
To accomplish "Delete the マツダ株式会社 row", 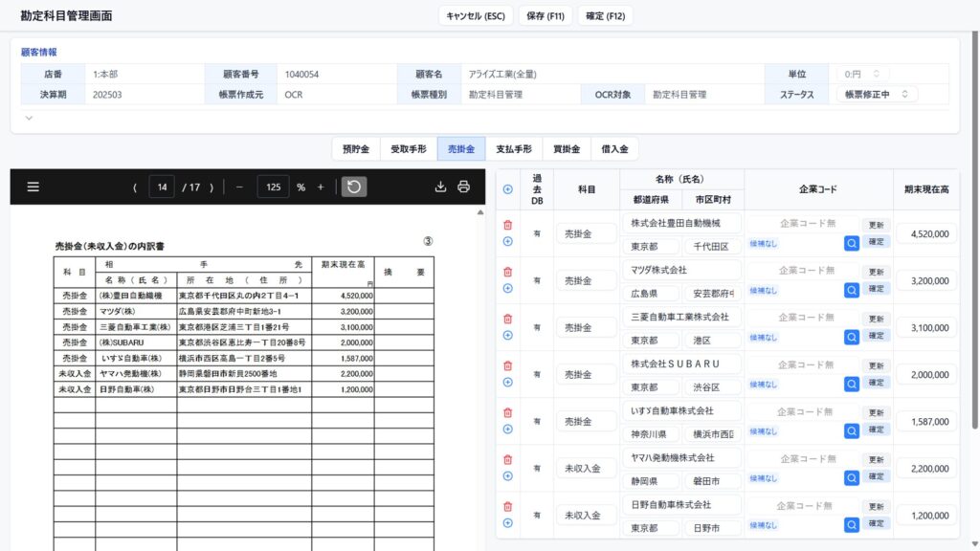I will [507, 272].
